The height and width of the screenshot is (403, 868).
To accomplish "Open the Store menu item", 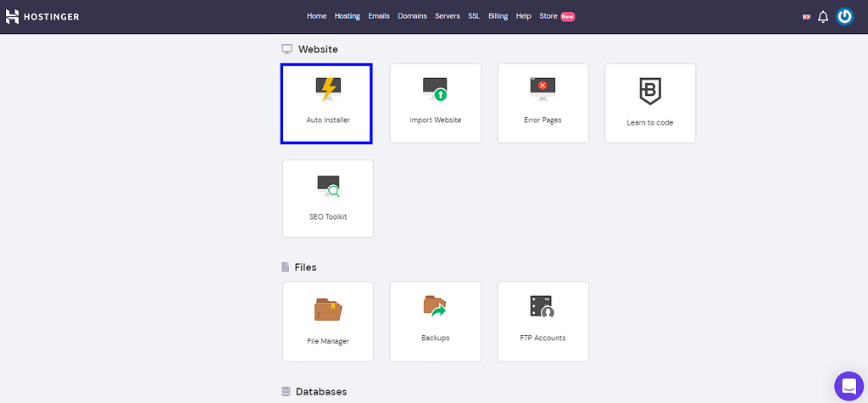I will pos(548,16).
